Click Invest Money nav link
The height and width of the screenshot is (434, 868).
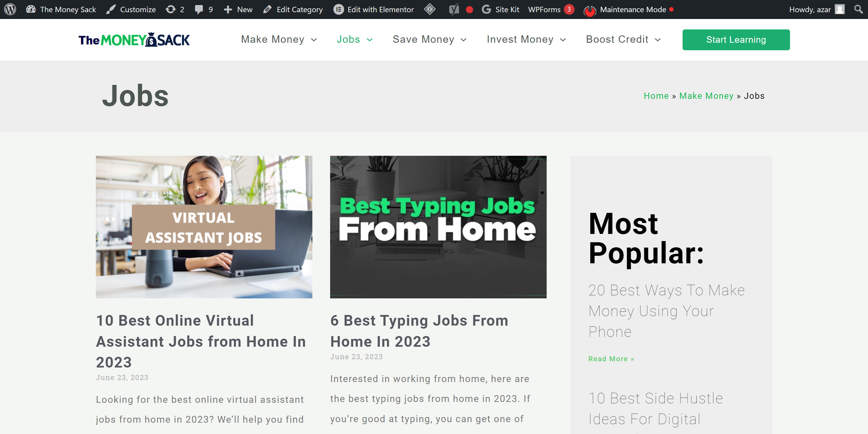coord(520,39)
